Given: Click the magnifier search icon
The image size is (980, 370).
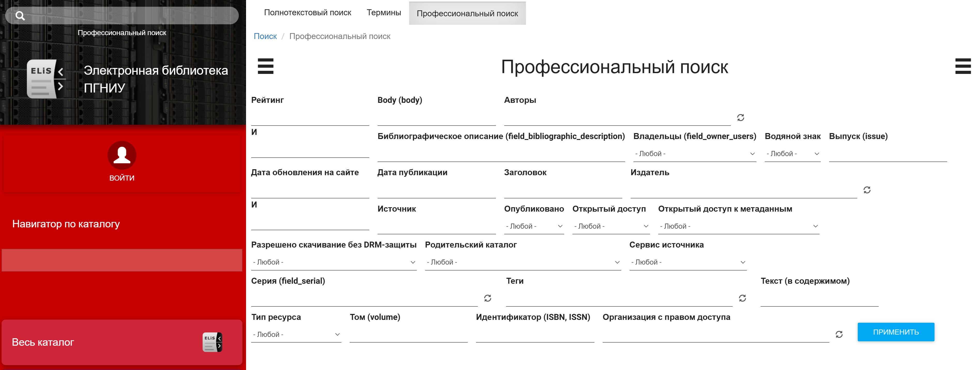Looking at the screenshot, I should tap(20, 16).
